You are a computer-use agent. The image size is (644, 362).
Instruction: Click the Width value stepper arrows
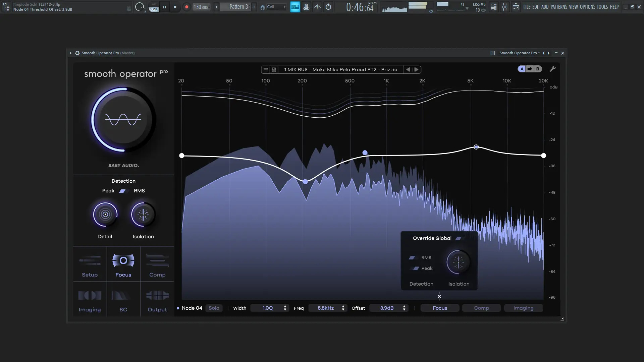[x=285, y=308]
